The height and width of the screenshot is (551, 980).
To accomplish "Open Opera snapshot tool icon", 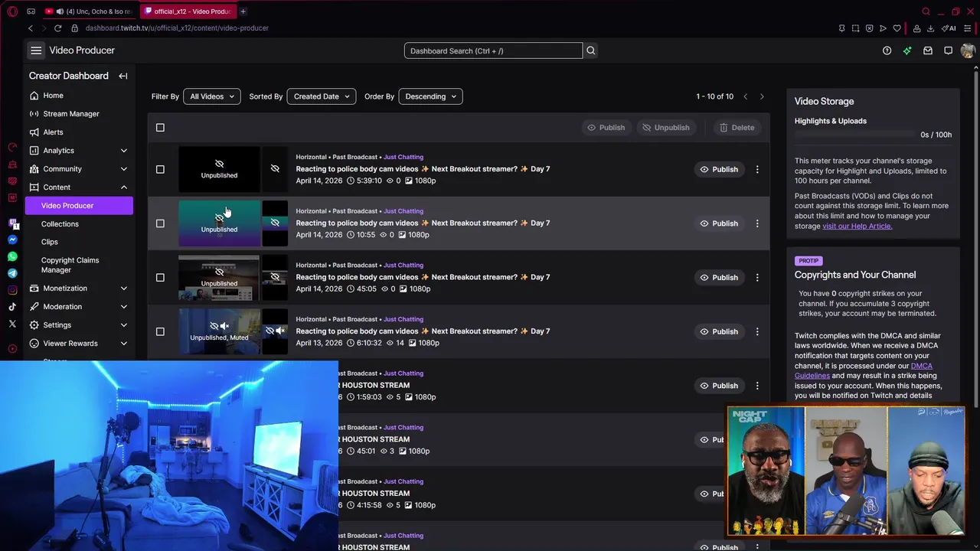I will click(855, 28).
